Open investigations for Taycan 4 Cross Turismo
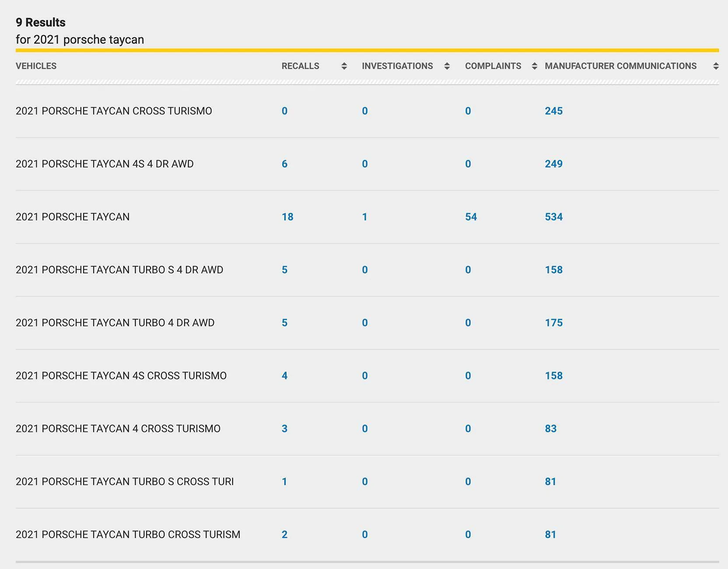 [x=365, y=429]
